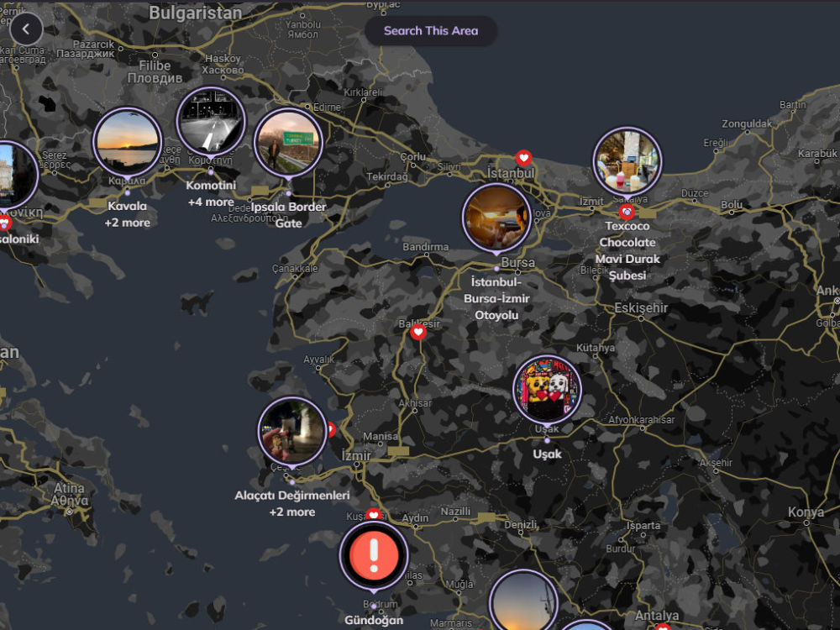The width and height of the screenshot is (840, 630).
Task: Click the Afyonkarahisar city label
Action: [641, 420]
